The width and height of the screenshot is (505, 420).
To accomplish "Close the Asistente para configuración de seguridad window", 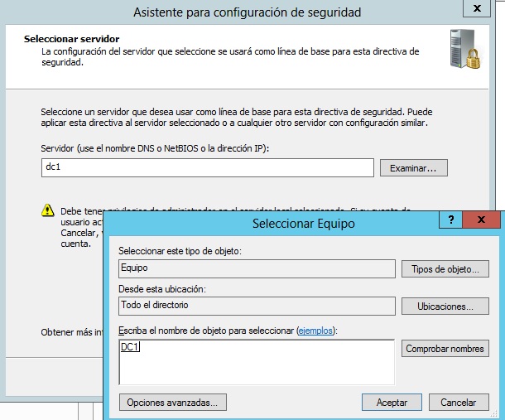I will [475, 11].
